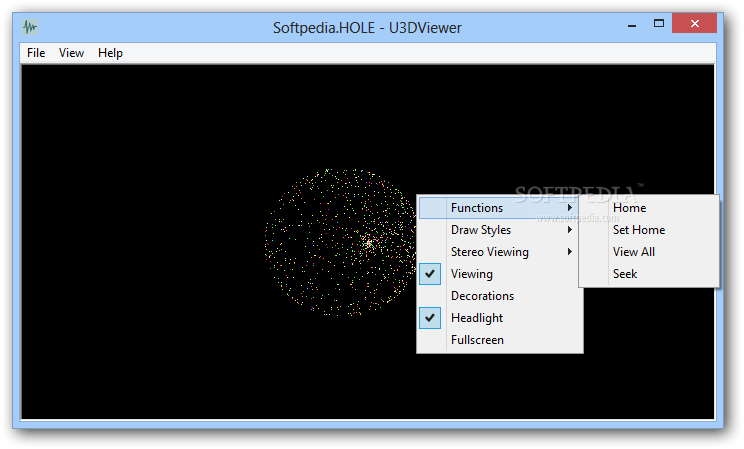Viewport: 744px width, 449px height.
Task: Close the U3DViewer window
Action: pos(694,23)
